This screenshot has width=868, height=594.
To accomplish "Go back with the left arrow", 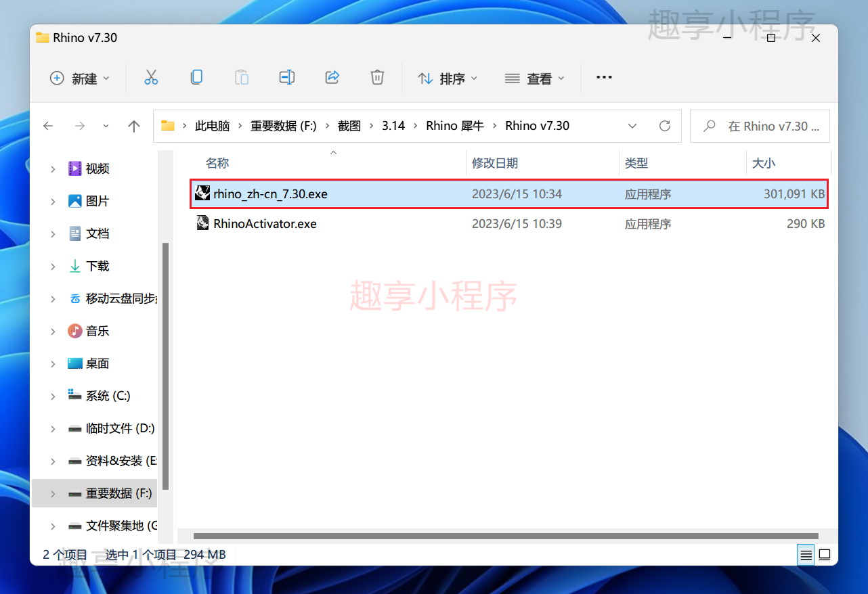I will [x=48, y=126].
